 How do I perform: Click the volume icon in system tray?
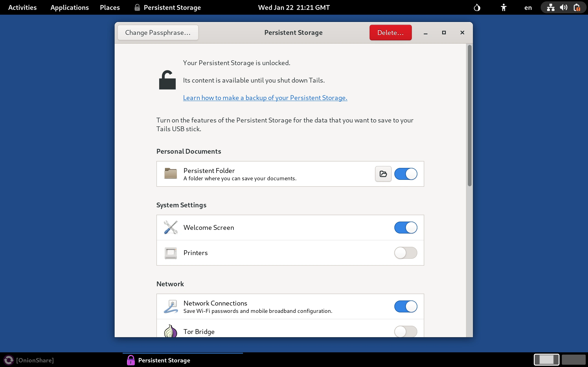tap(564, 7)
